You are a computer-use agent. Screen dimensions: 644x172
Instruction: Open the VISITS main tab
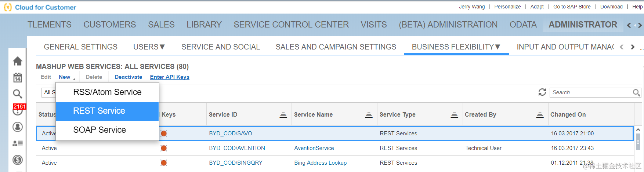(x=374, y=25)
